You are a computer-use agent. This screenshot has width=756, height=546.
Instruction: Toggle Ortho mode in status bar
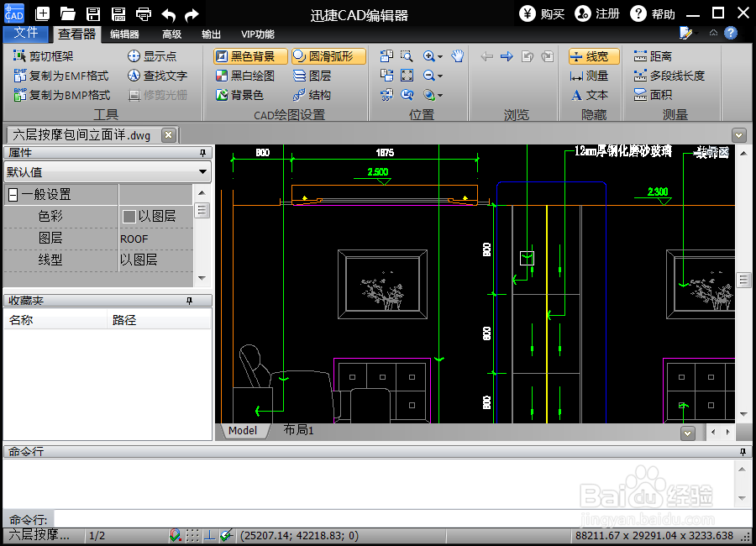209,535
